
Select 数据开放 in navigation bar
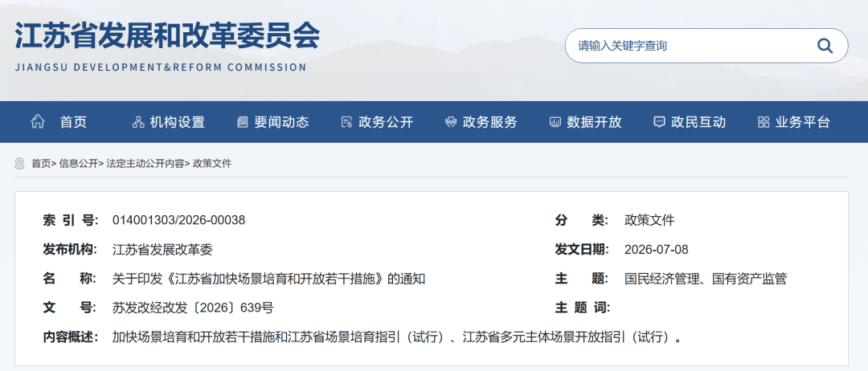point(594,122)
